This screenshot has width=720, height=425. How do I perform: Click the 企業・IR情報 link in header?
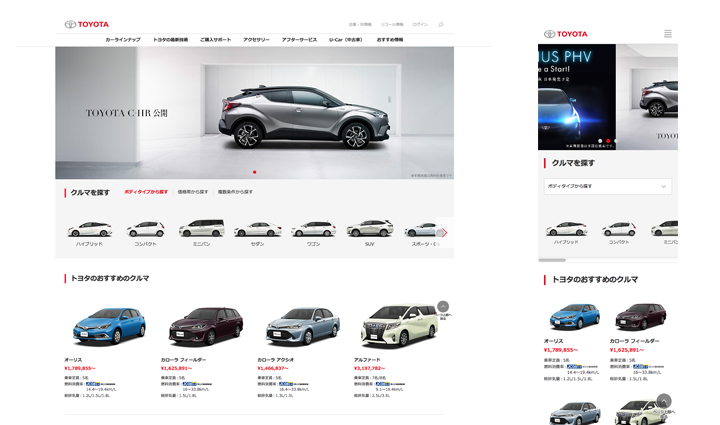360,25
